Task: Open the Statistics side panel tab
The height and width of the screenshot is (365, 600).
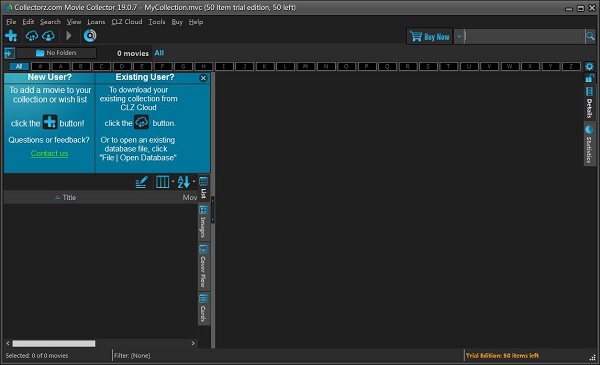Action: [589, 144]
